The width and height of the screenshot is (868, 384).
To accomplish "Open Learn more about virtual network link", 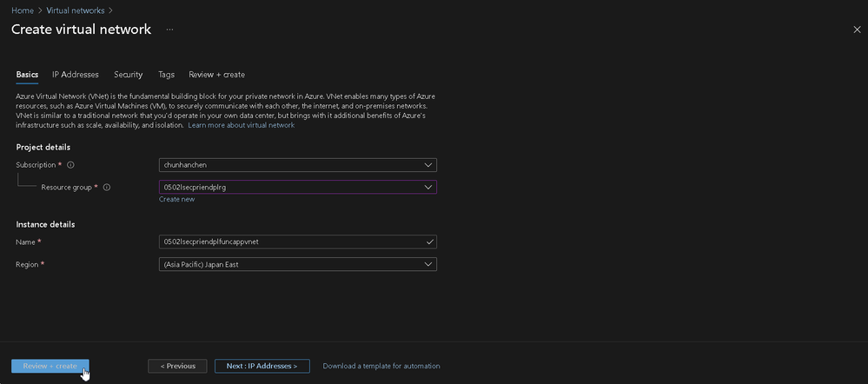I will point(242,126).
